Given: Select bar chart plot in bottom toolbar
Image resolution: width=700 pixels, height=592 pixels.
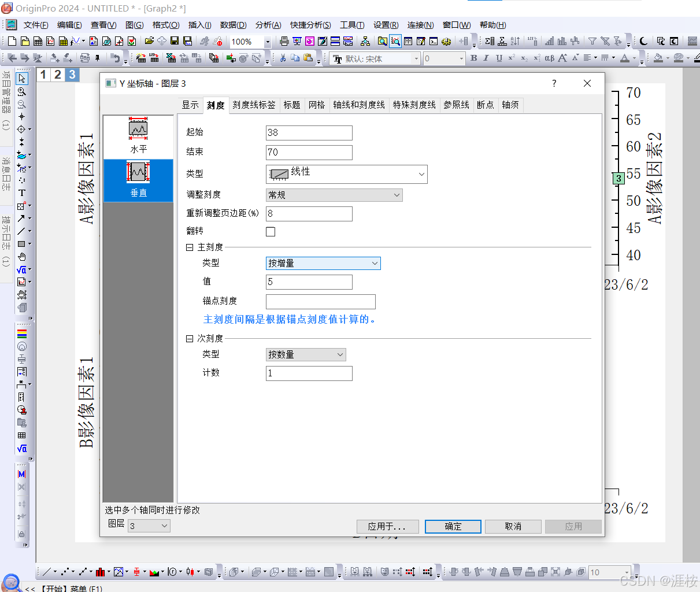Looking at the screenshot, I should pos(101,572).
